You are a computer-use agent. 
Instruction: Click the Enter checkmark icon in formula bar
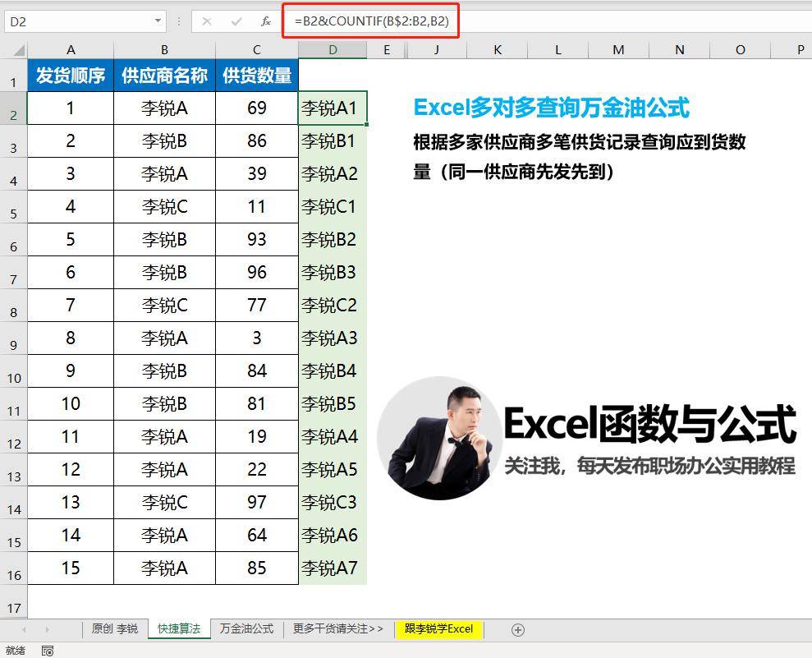[x=236, y=21]
